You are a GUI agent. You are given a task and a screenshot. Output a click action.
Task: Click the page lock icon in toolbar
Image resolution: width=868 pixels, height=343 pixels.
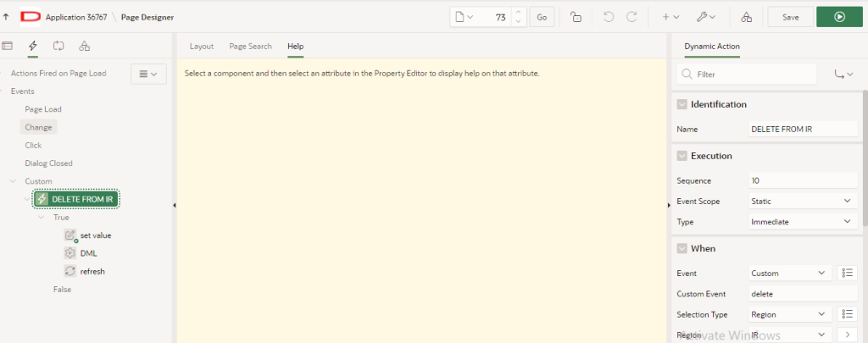pos(576,16)
